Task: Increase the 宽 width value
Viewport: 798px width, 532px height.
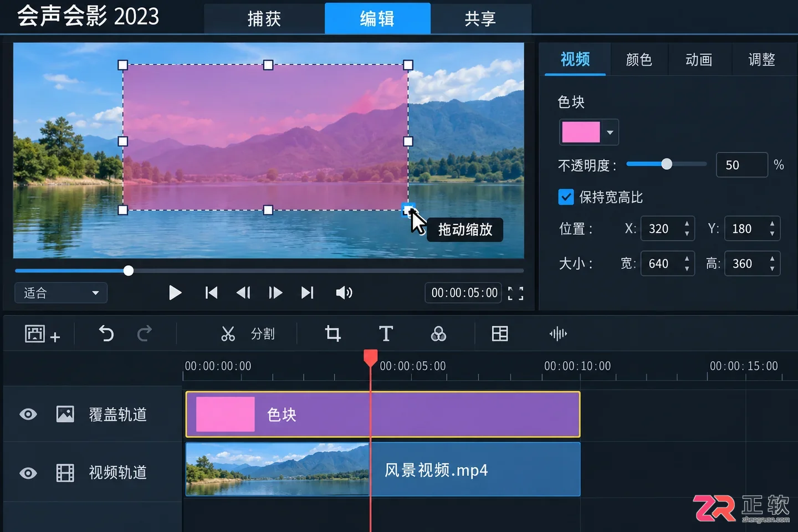Action: pos(687,258)
